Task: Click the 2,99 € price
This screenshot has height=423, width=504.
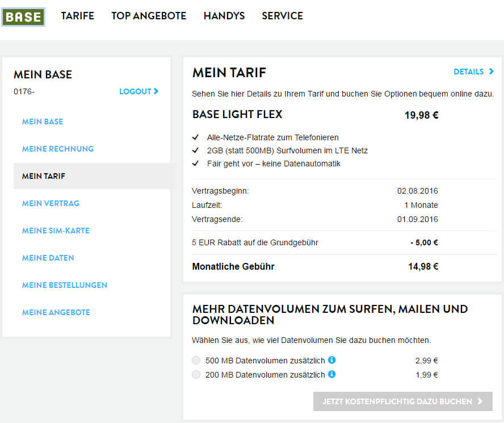Action: point(427,361)
